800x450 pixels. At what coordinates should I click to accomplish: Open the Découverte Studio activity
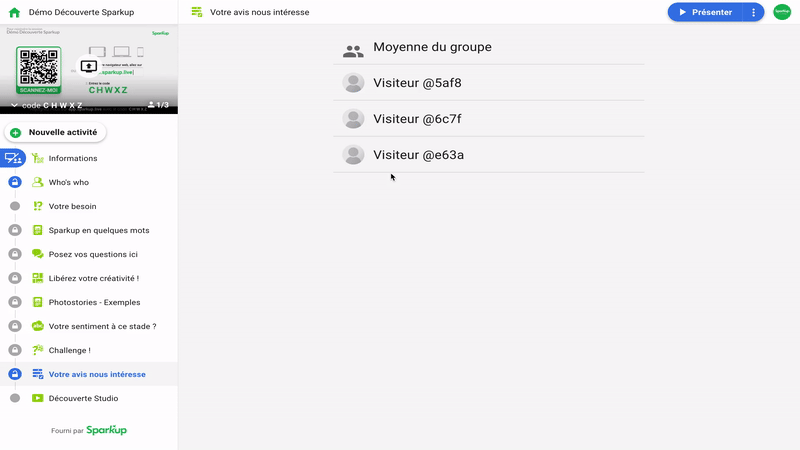83,398
